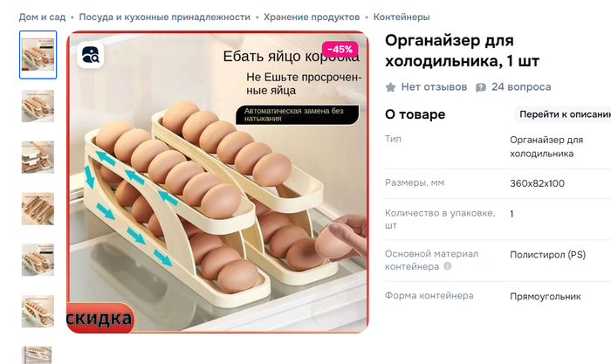Select the partially visible bottom thumbnail

(37, 355)
